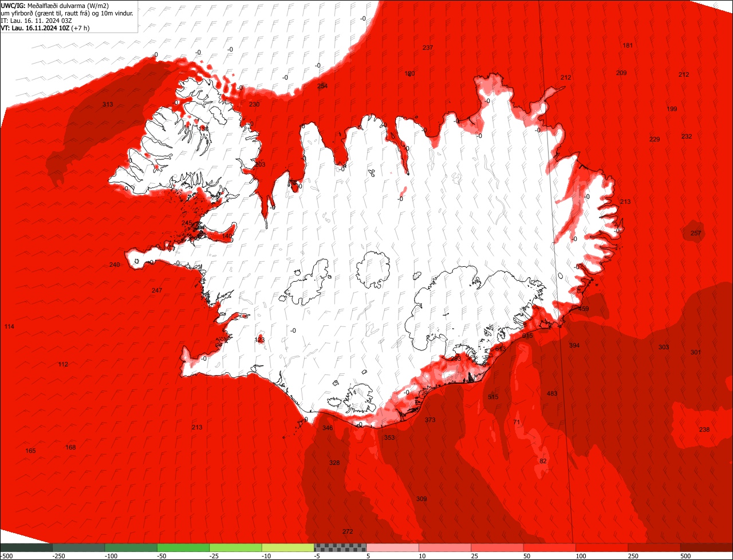Click the value 240 off the west coast
This screenshot has width=733, height=560.
(115, 265)
